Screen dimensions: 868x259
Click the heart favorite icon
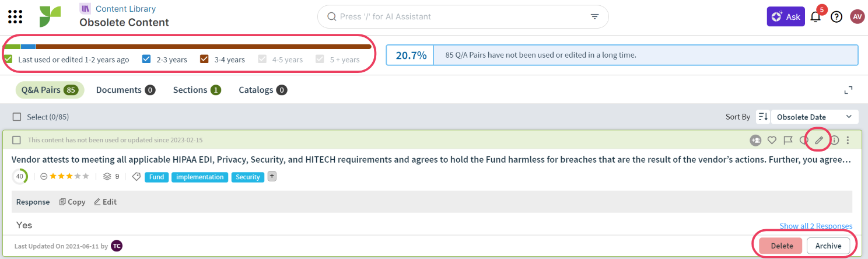coord(772,140)
